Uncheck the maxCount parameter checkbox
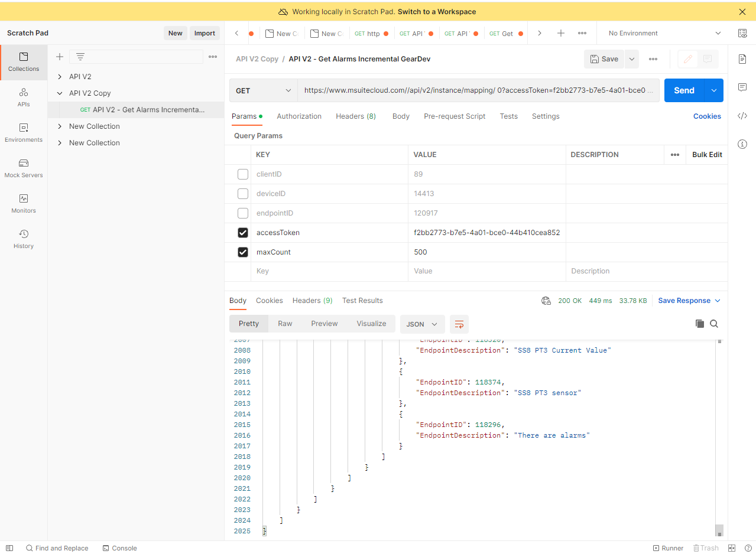Screen dimensions: 756x554 tap(243, 252)
